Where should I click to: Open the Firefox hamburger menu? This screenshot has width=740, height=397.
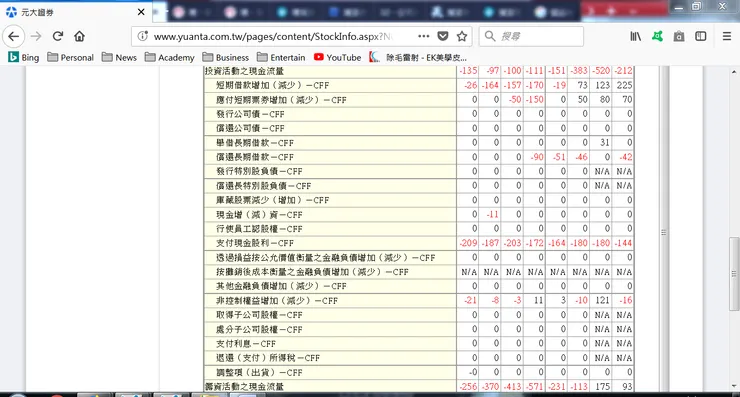click(727, 36)
